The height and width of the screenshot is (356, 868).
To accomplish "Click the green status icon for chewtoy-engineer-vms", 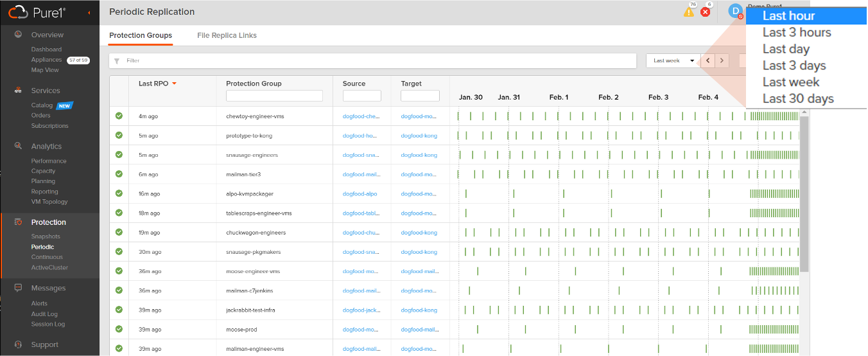I will tap(119, 116).
